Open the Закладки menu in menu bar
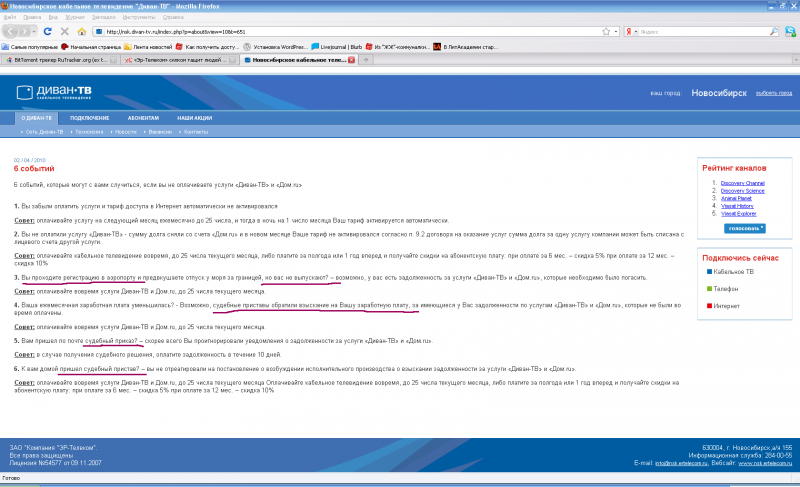800x487 pixels. [103, 18]
